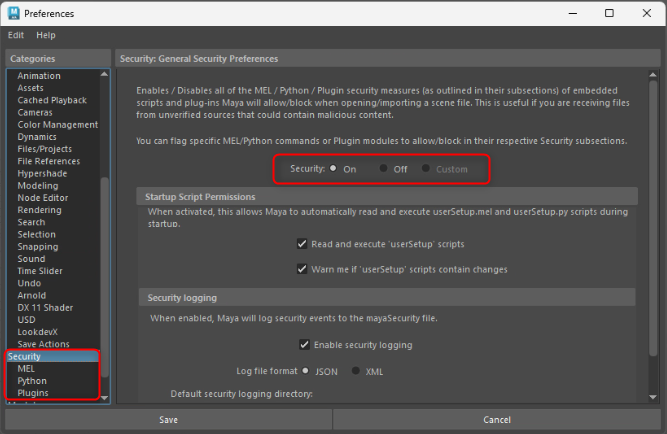
Task: Select the USD category
Action: [x=26, y=320]
